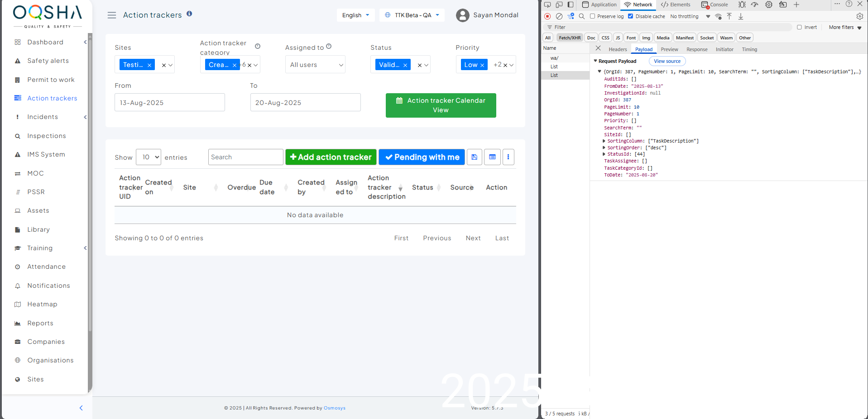Viewport: 868px width, 419px height.
Task: Uncheck the Disable cache checkbox
Action: click(x=630, y=16)
